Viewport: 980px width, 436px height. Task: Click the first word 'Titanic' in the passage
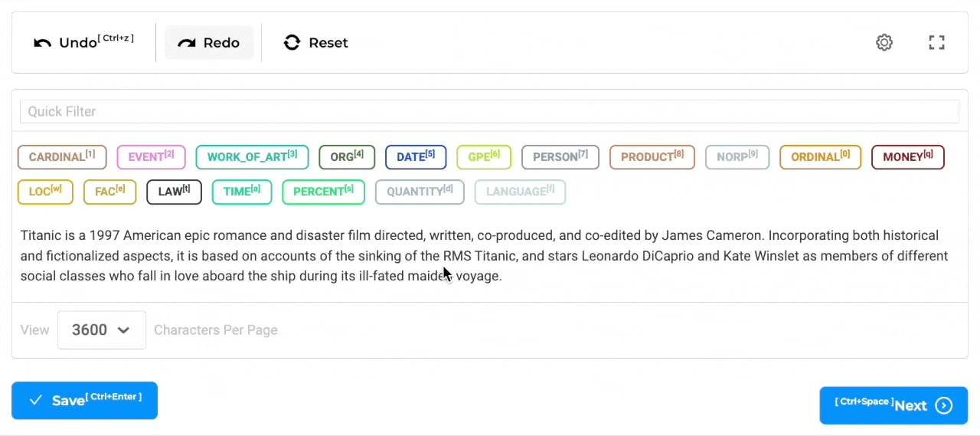click(41, 235)
